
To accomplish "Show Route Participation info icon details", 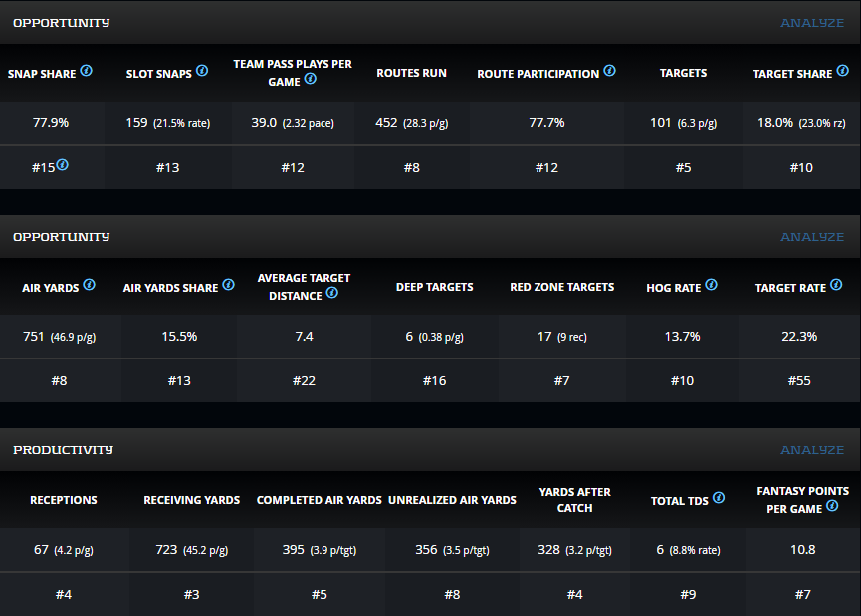I will [x=609, y=71].
